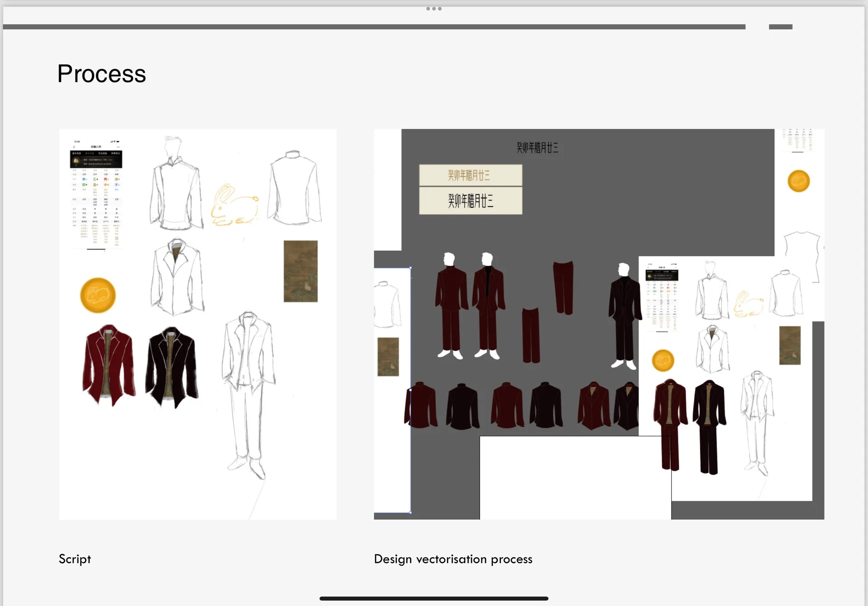Select the red jacket illustration in Script

click(108, 364)
